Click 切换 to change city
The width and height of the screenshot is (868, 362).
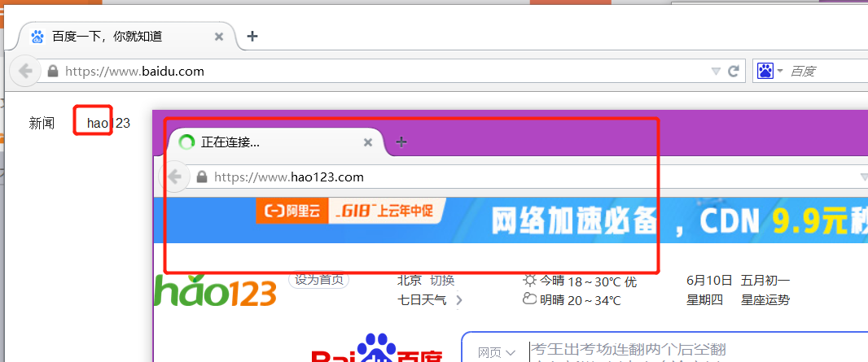point(442,281)
